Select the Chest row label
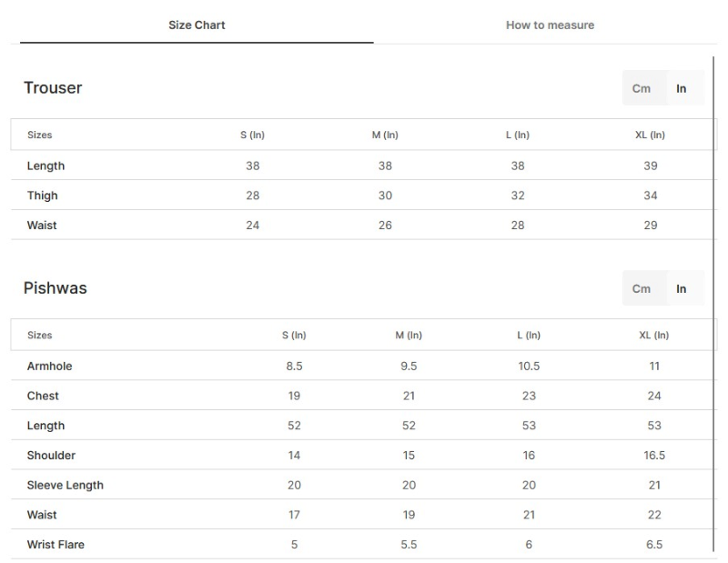 click(43, 396)
